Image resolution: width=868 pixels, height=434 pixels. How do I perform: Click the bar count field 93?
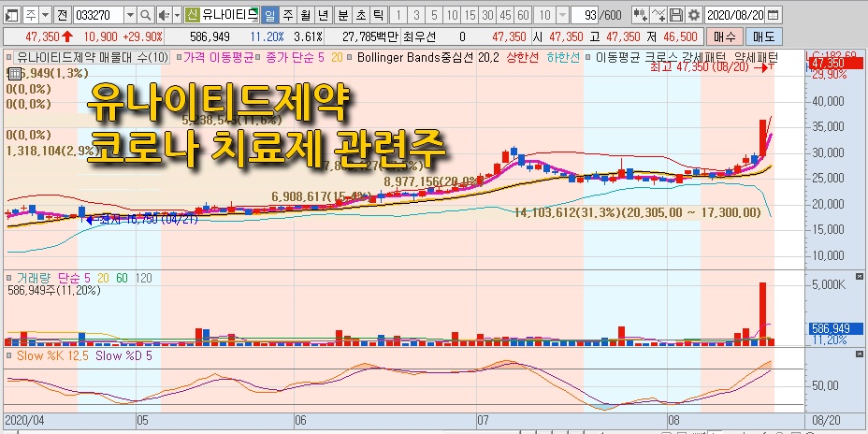coord(585,15)
